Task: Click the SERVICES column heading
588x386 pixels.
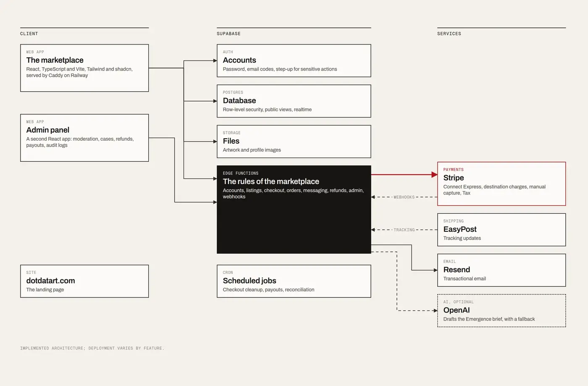Action: coord(449,34)
